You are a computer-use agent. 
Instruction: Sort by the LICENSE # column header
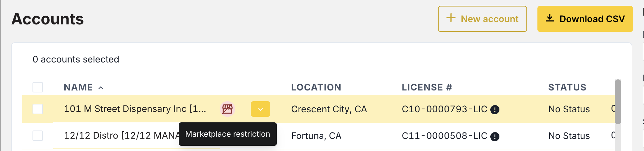(x=427, y=87)
